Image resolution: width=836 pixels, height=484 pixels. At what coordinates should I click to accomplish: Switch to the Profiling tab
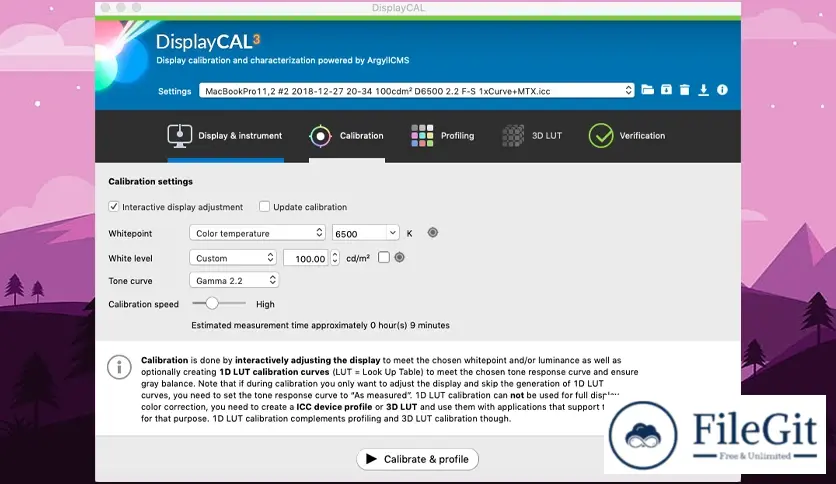pos(442,136)
